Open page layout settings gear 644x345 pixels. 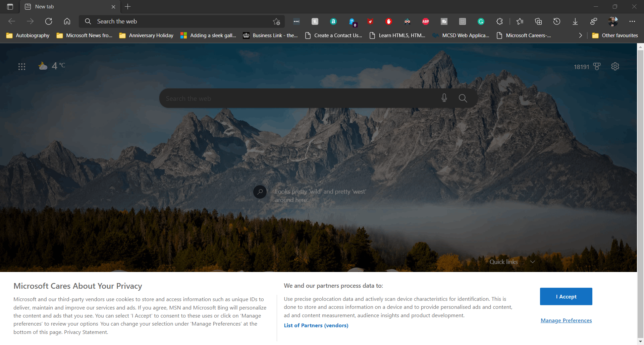tap(615, 66)
